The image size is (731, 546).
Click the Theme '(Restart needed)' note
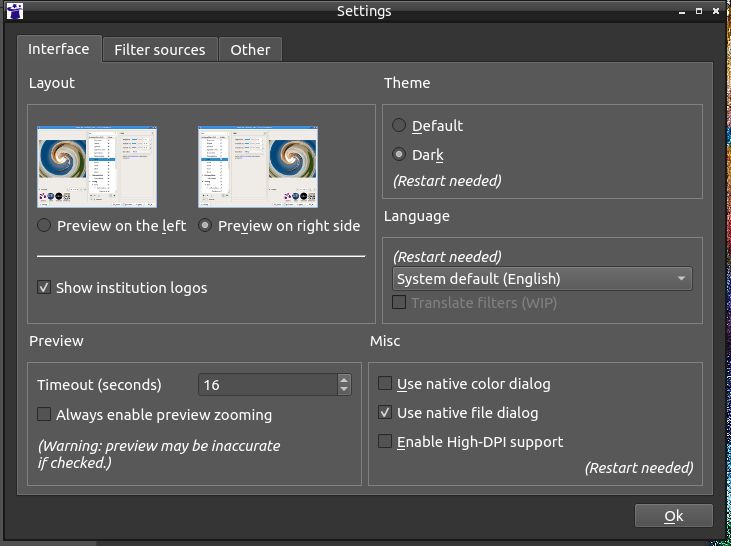point(448,181)
